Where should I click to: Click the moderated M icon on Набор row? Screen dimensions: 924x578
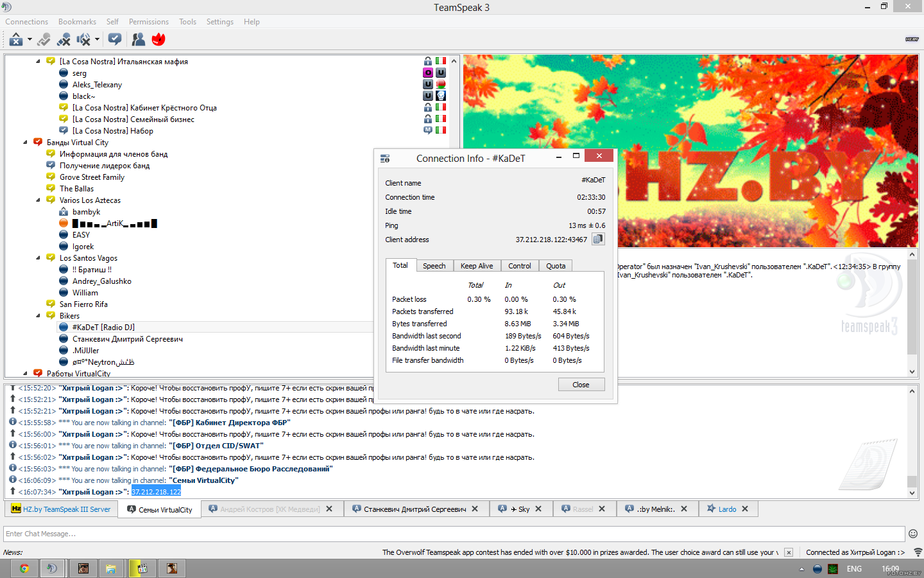pos(428,130)
